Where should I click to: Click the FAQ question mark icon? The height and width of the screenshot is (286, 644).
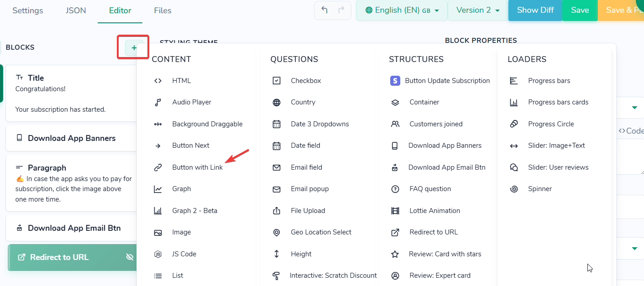click(x=395, y=189)
